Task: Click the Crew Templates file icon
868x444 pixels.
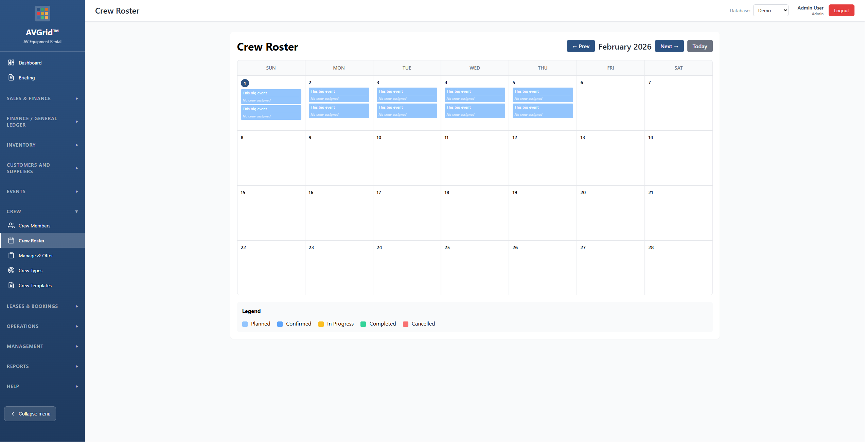Action: [x=11, y=285]
